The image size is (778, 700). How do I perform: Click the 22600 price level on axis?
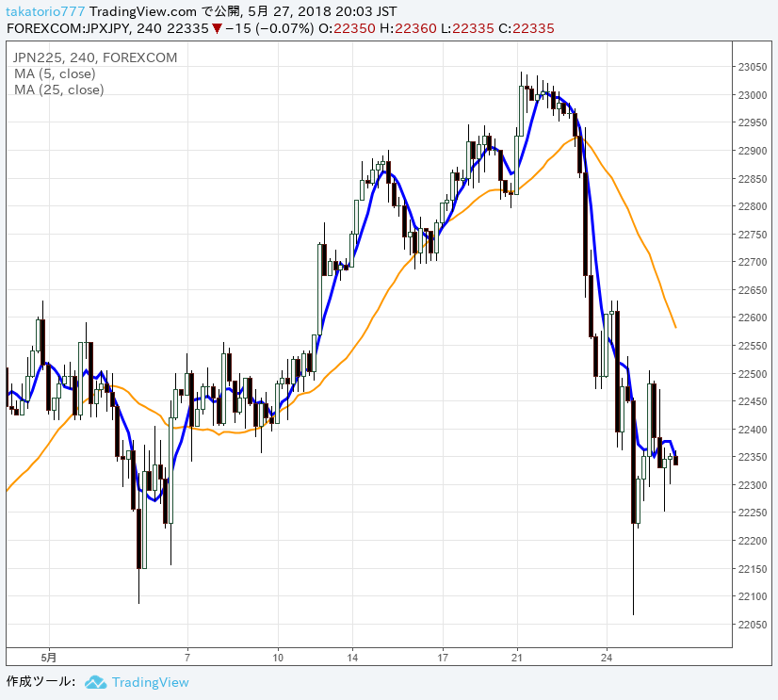point(752,318)
